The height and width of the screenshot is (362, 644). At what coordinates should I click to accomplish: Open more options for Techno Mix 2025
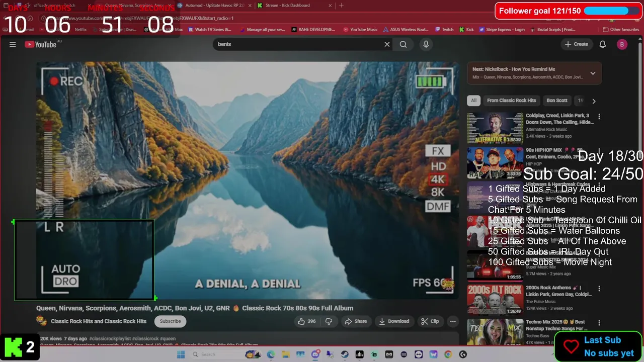[x=599, y=323]
